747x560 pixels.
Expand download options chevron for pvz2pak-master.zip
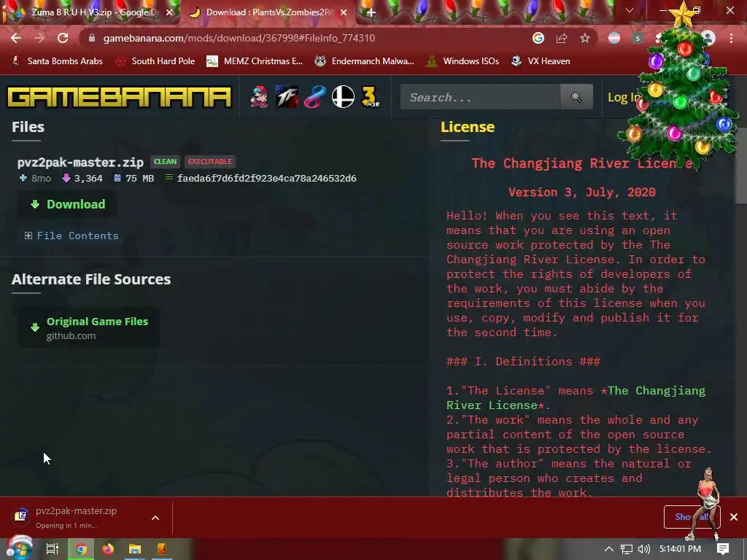[155, 518]
